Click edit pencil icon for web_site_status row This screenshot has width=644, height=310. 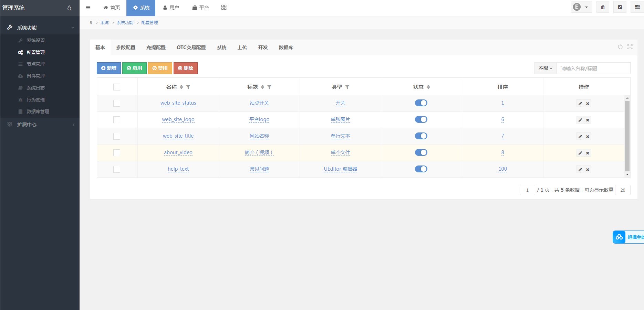click(580, 104)
